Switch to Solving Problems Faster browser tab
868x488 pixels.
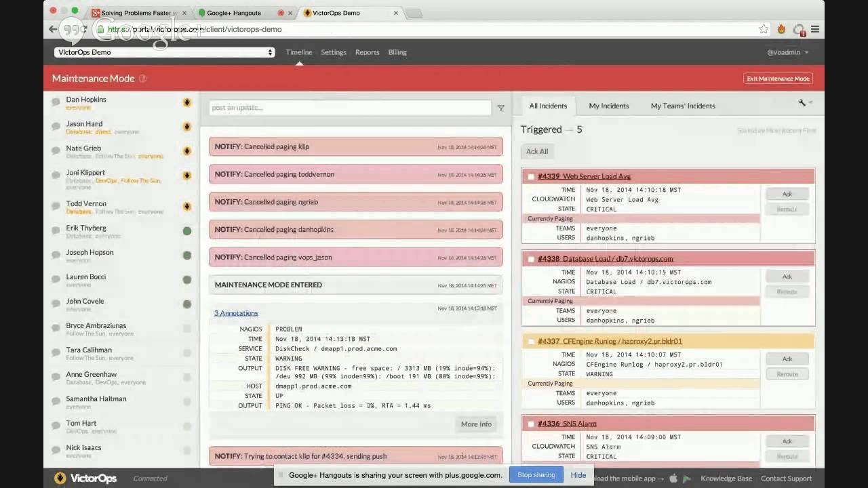[x=138, y=13]
